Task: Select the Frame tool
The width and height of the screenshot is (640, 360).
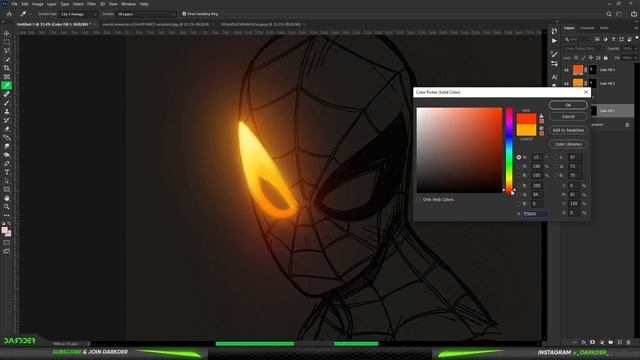Action: pos(7,77)
